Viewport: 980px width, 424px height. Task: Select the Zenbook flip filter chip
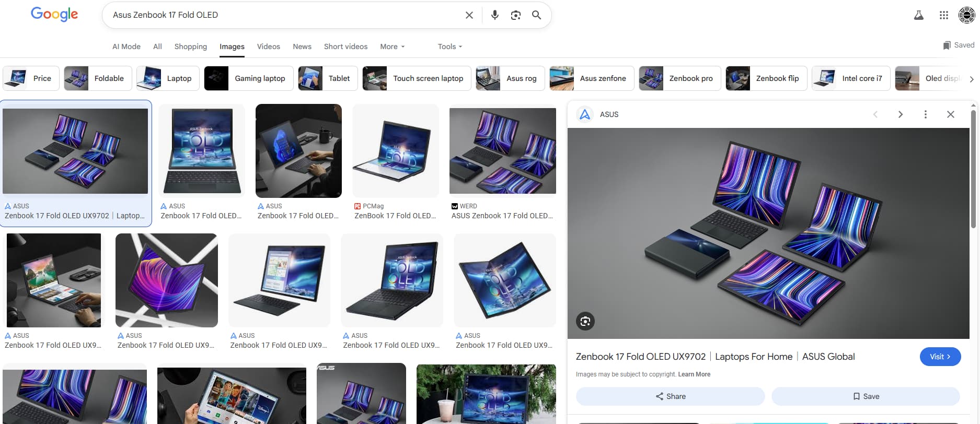[x=766, y=78]
